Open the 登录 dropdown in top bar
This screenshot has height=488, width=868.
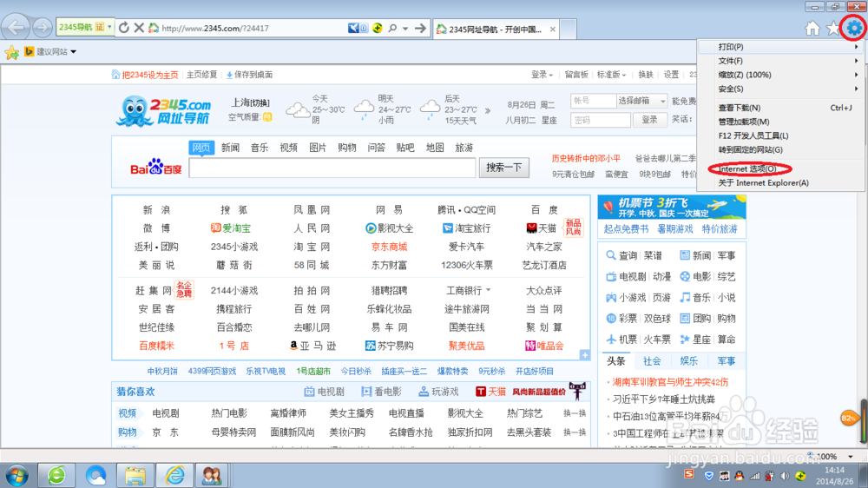[542, 75]
